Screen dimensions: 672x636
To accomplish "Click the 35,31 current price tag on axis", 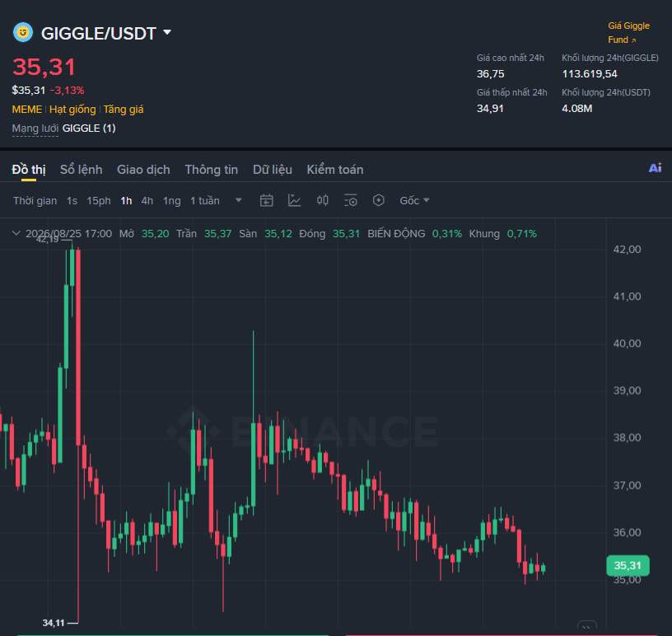I will 628,566.
